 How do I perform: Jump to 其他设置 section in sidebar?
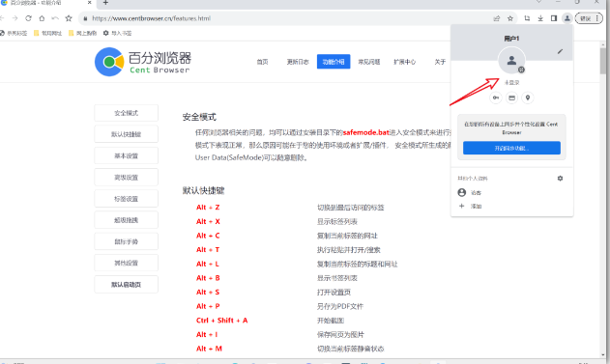(x=126, y=263)
